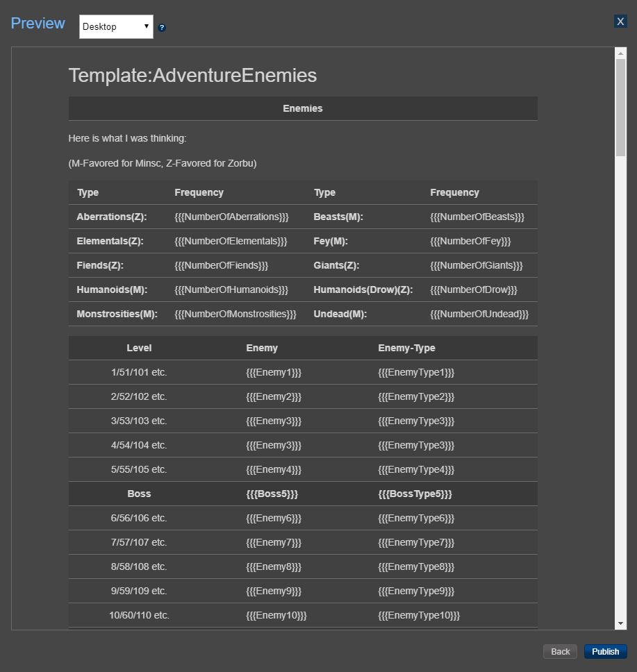Click the Template:AdventureEnemies page title
637x672 pixels.
click(192, 76)
